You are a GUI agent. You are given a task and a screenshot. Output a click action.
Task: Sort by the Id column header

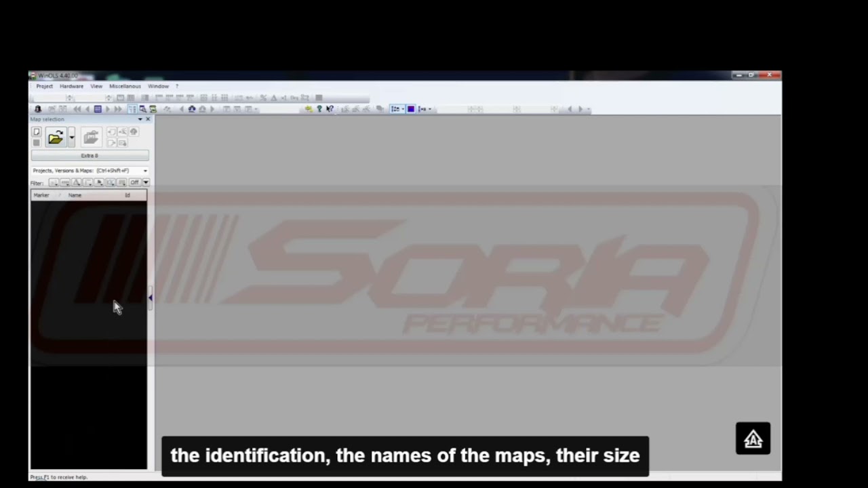[x=127, y=195]
